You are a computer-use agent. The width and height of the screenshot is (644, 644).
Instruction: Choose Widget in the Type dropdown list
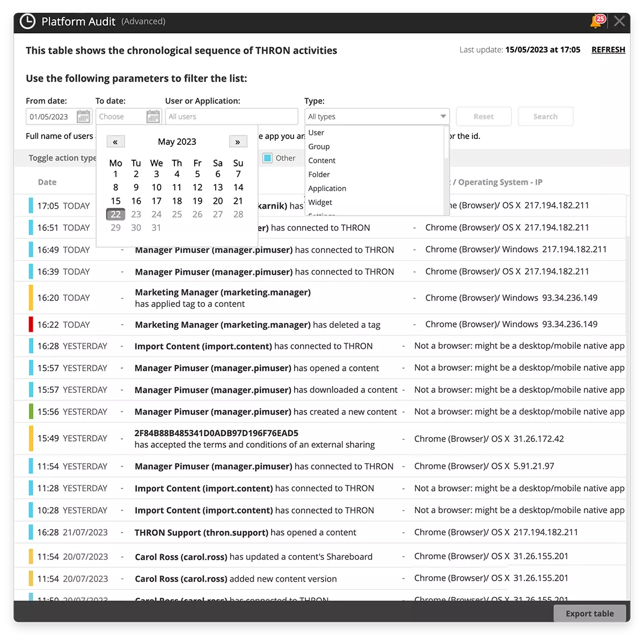(320, 202)
